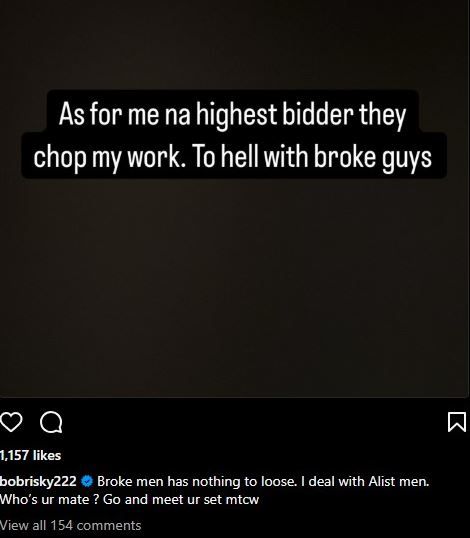Click the number '154' in the comments link

point(61,525)
